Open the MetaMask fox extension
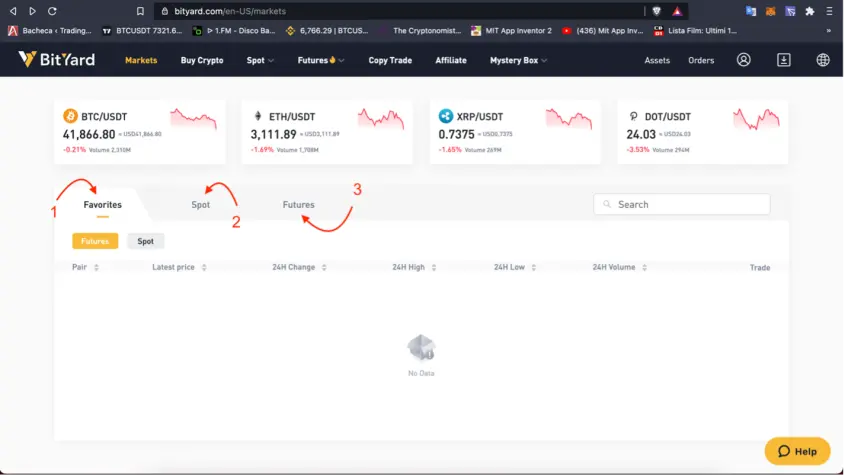This screenshot has height=476, width=845. pos(771,11)
